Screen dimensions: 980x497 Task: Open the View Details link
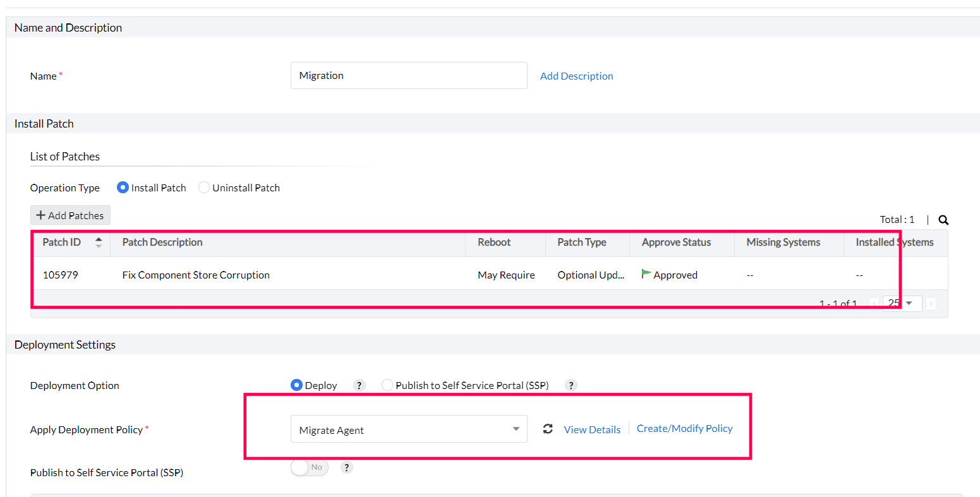pos(592,429)
